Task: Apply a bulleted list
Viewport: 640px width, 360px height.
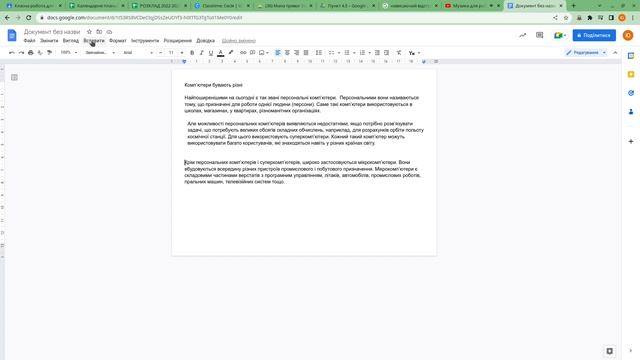Action: point(347,53)
